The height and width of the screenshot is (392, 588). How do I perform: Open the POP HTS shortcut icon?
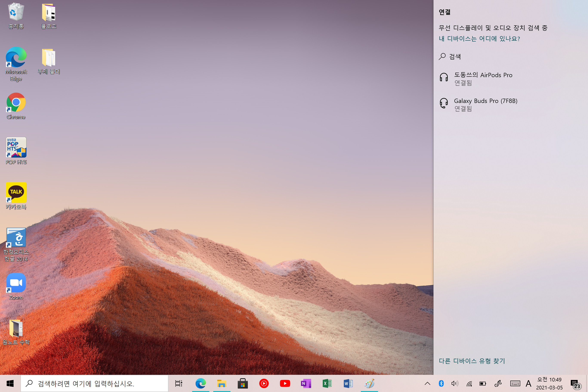[16, 147]
